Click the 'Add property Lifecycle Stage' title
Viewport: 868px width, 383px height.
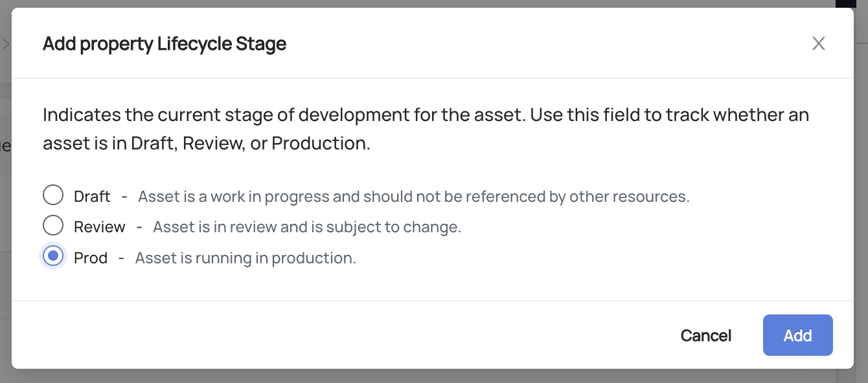pyautogui.click(x=165, y=44)
